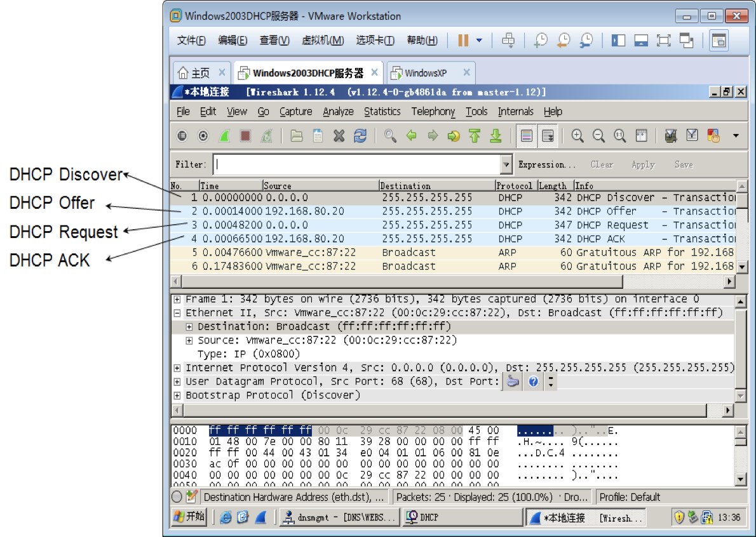Save the capture file icon
Image resolution: width=756 pixels, height=537 pixels.
(318, 136)
